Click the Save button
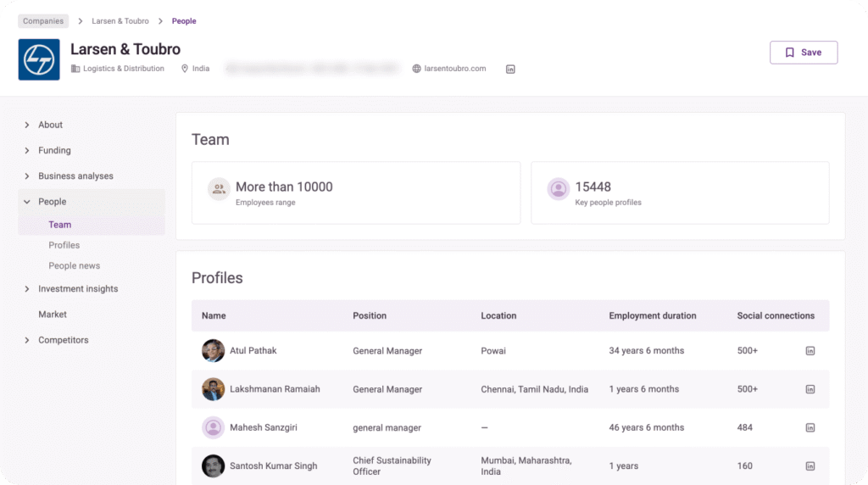The height and width of the screenshot is (485, 868). [804, 53]
